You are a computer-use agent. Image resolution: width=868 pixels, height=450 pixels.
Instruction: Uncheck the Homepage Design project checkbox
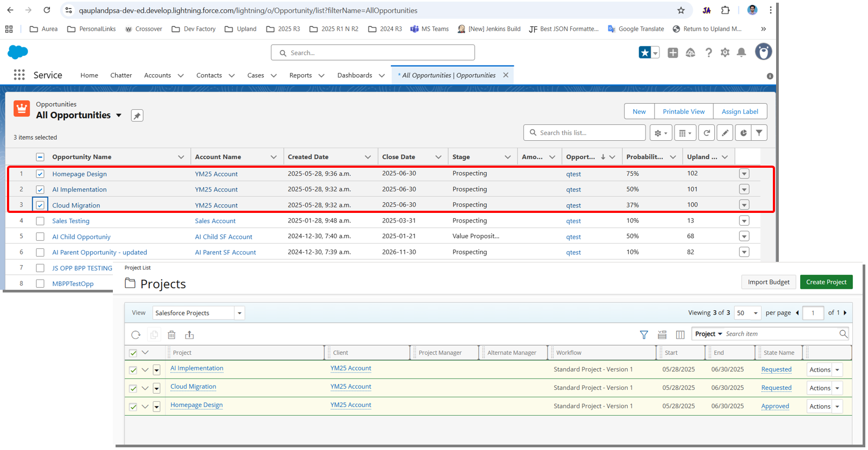click(133, 407)
